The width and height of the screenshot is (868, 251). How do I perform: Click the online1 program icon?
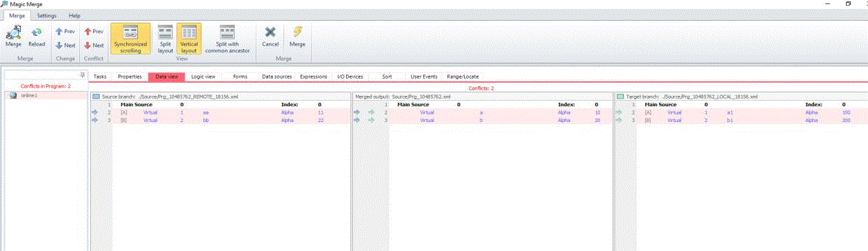tap(14, 95)
